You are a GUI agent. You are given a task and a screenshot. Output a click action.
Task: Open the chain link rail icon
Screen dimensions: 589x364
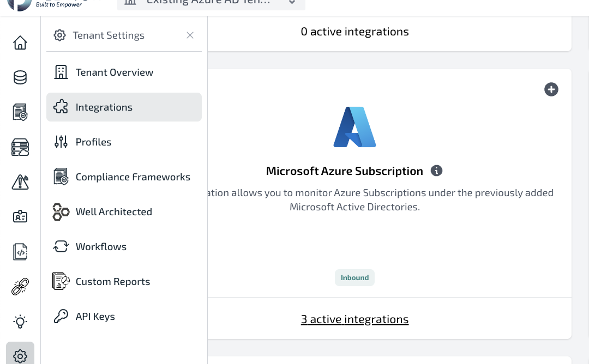[20, 286]
